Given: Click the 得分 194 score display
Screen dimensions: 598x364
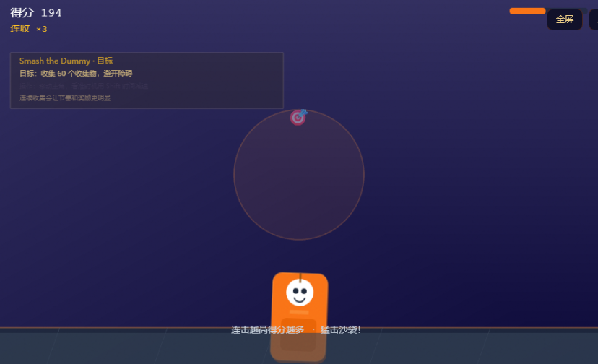Looking at the screenshot, I should click(36, 12).
